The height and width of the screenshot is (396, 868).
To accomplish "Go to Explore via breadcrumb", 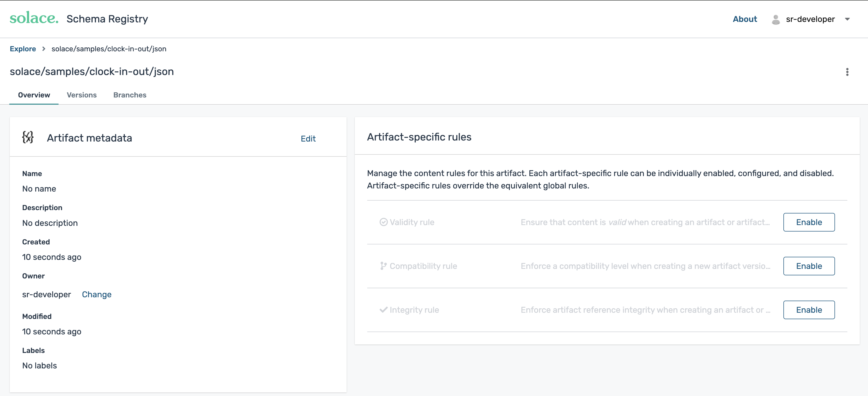I will pos(23,49).
